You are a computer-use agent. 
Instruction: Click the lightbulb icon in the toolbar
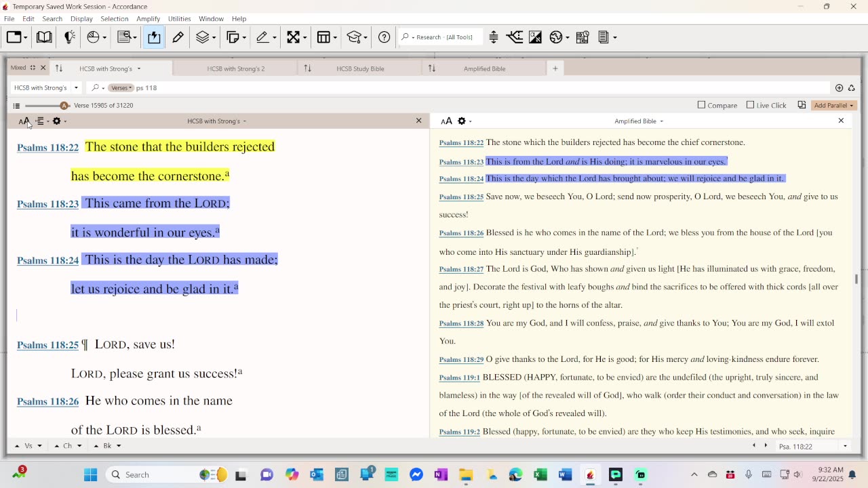(x=69, y=37)
